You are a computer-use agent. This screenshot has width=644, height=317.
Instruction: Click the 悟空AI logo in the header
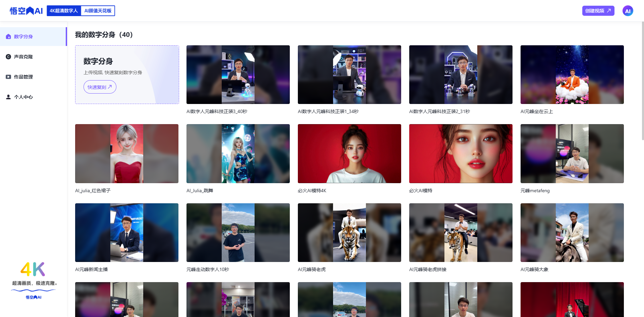pos(26,11)
